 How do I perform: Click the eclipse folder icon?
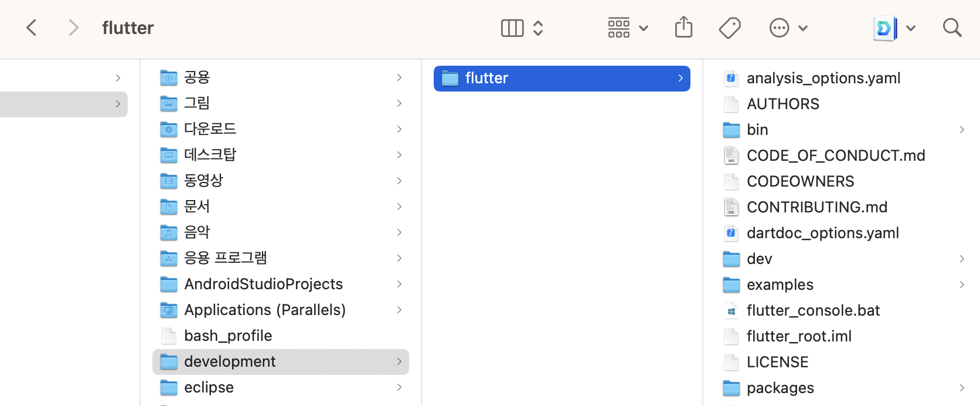pos(169,387)
